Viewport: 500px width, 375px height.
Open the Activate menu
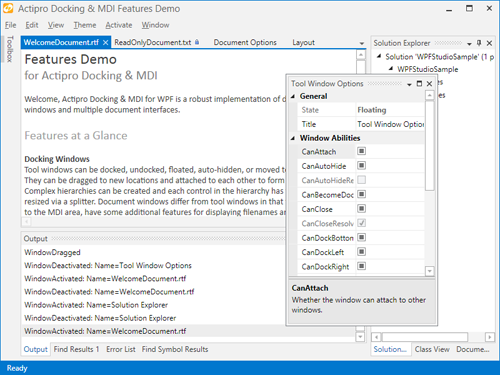pyautogui.click(x=119, y=25)
